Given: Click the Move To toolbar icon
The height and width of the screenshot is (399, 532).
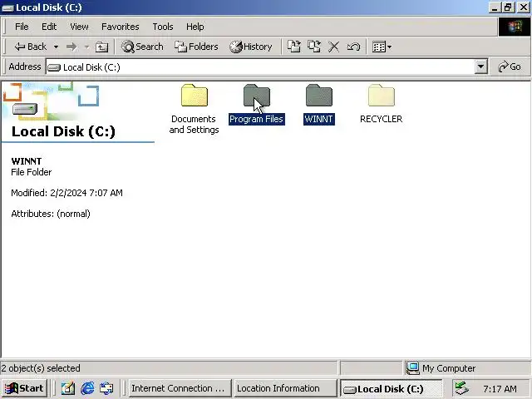Looking at the screenshot, I should click(293, 47).
